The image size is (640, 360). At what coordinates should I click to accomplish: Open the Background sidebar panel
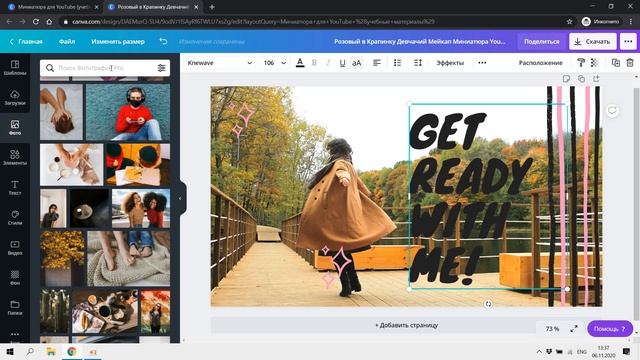click(15, 278)
